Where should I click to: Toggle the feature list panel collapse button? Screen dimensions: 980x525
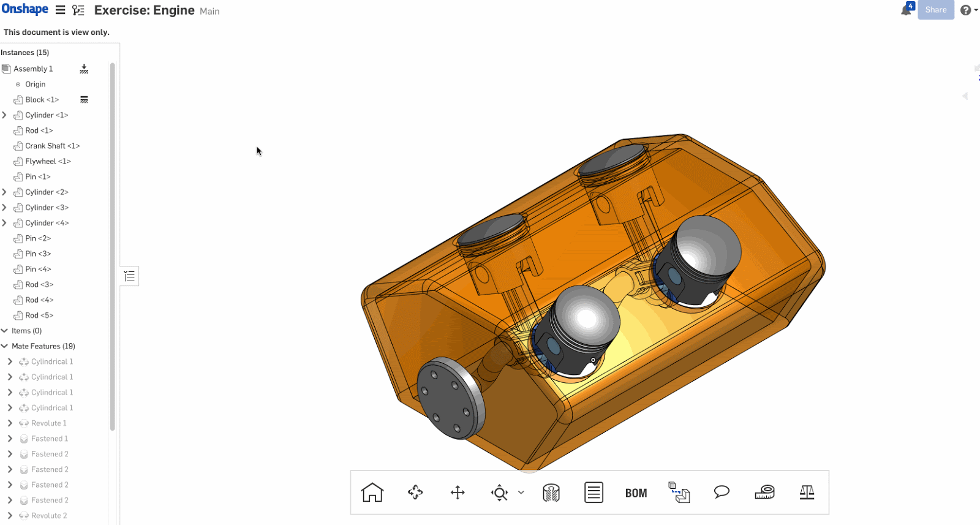[x=129, y=276]
